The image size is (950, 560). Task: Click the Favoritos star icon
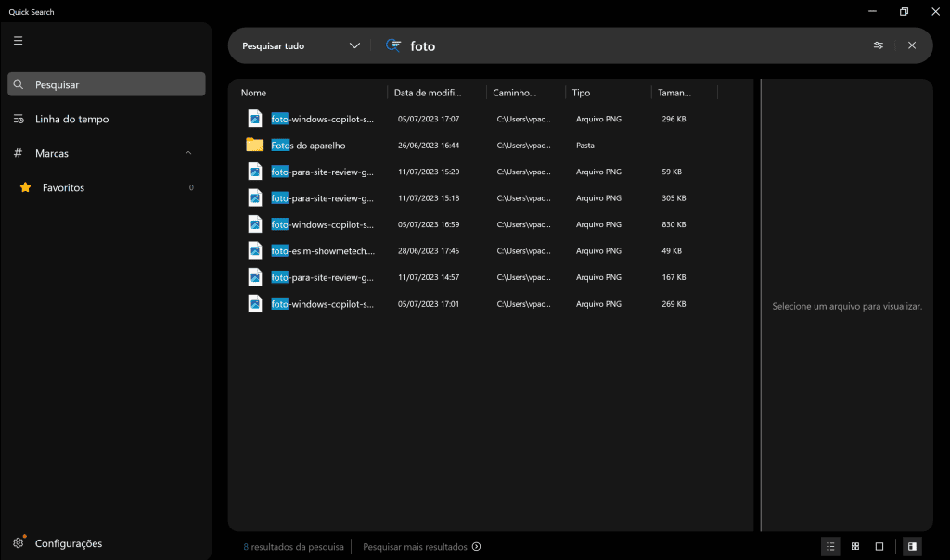pos(25,187)
